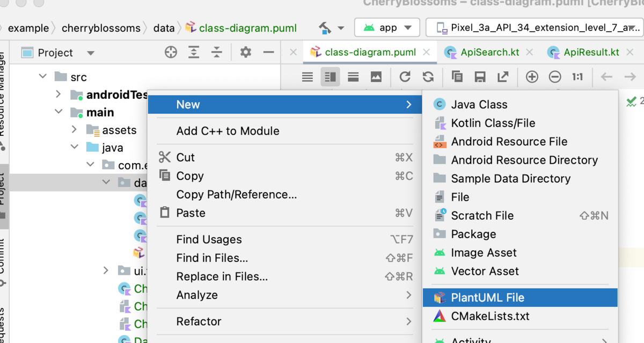The width and height of the screenshot is (644, 343).
Task: Expand the assets folder
Action: (x=75, y=130)
